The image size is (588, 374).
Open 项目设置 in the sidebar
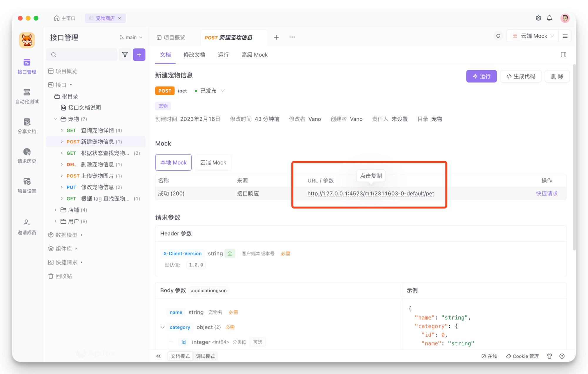click(27, 185)
